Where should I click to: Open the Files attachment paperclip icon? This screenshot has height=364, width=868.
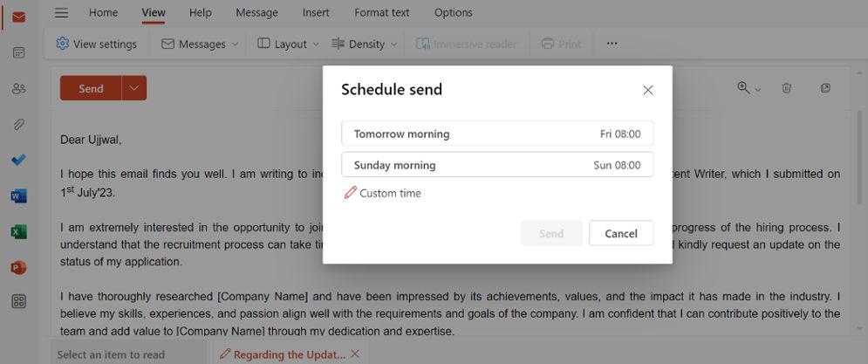pyautogui.click(x=18, y=124)
